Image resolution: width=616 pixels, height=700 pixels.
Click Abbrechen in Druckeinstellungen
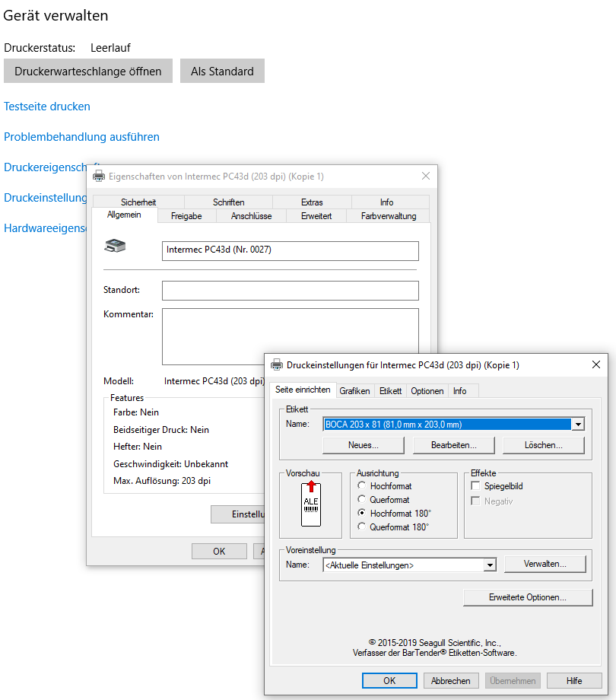(x=451, y=681)
